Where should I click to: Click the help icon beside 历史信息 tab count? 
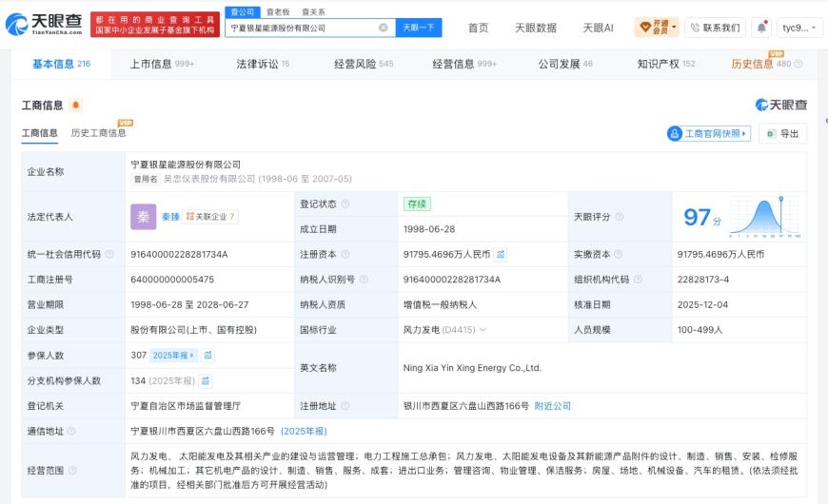coord(798,64)
